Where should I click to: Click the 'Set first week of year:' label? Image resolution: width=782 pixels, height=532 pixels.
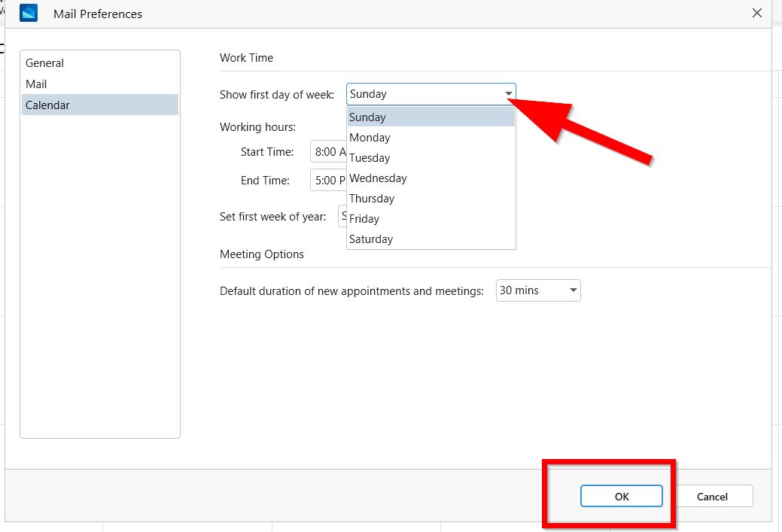click(272, 217)
